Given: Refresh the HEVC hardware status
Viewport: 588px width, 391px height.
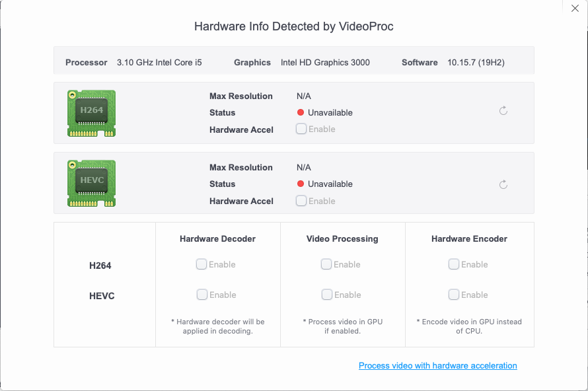Looking at the screenshot, I should coord(503,184).
